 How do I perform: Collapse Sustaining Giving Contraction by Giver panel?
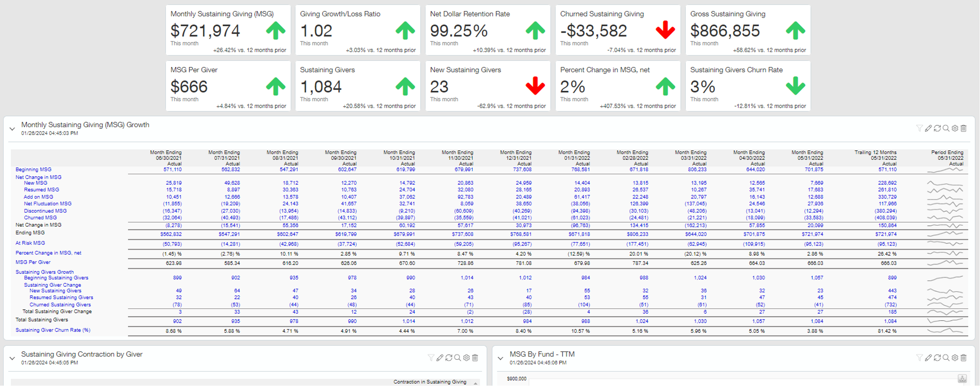[x=12, y=358]
